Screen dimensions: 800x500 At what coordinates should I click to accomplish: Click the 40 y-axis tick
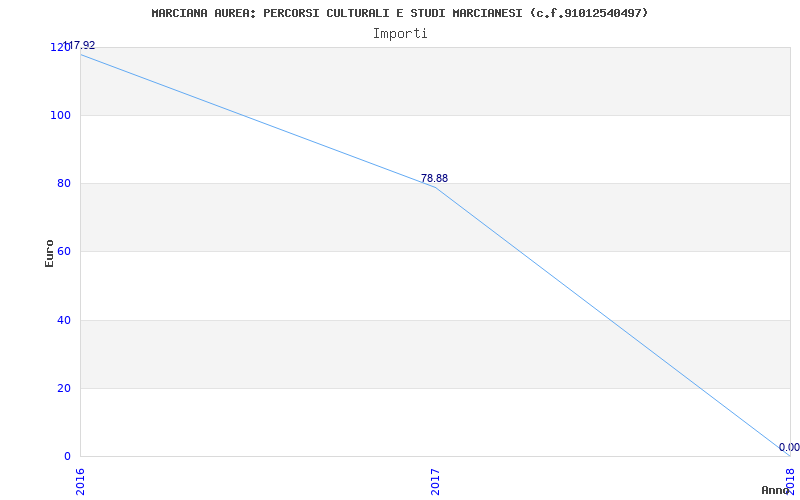[x=64, y=320]
